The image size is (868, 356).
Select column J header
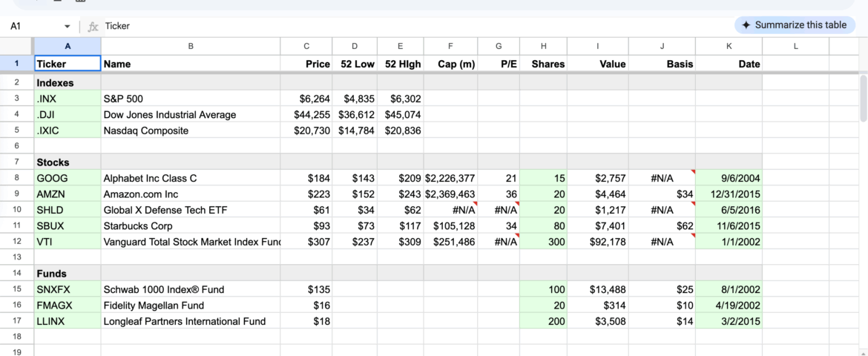coord(662,47)
